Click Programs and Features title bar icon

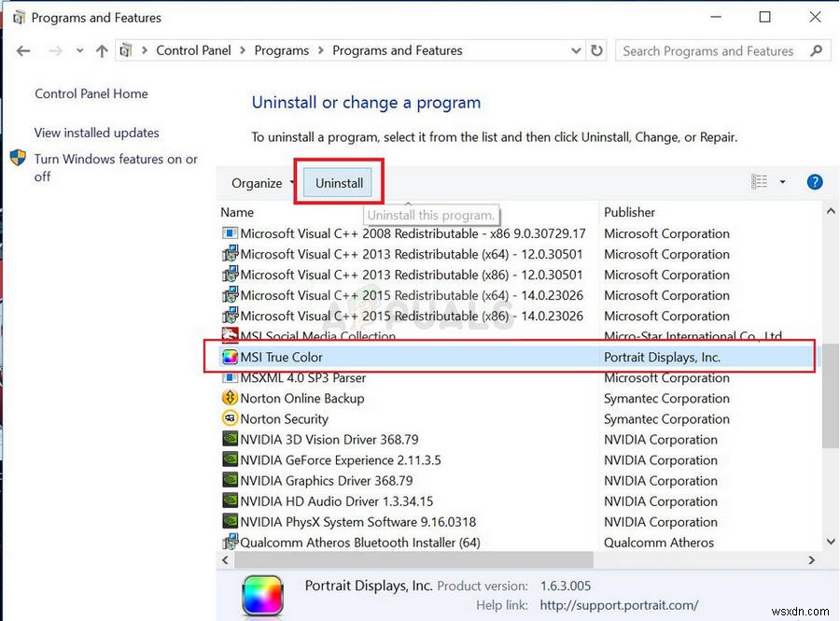point(19,18)
